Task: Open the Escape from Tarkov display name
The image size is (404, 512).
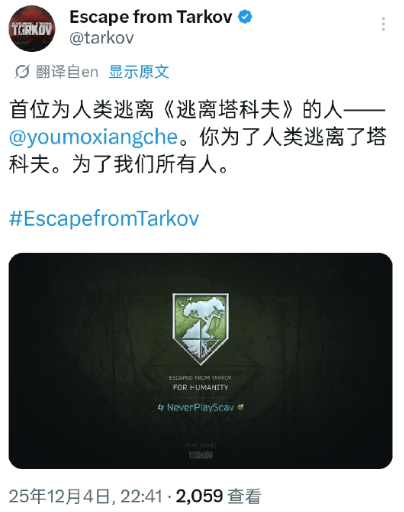Action: click(151, 17)
